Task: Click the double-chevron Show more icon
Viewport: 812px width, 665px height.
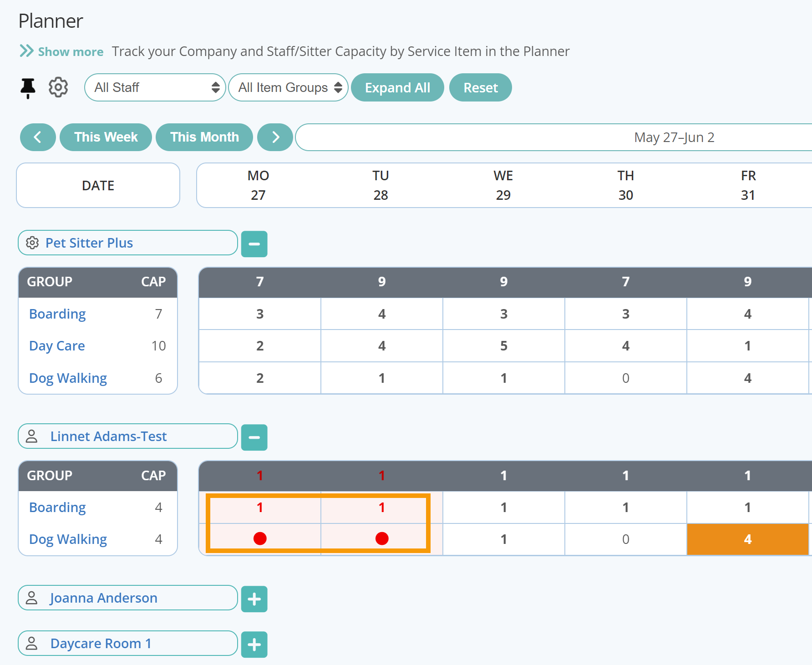Action: pos(26,51)
